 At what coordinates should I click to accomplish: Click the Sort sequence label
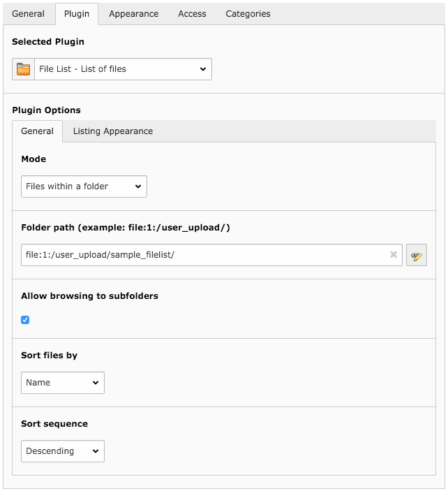pos(54,424)
